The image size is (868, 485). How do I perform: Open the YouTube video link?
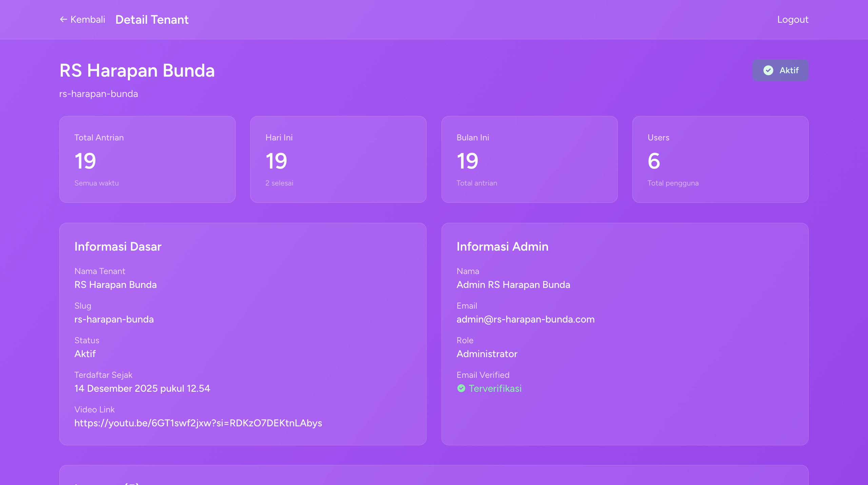point(198,423)
